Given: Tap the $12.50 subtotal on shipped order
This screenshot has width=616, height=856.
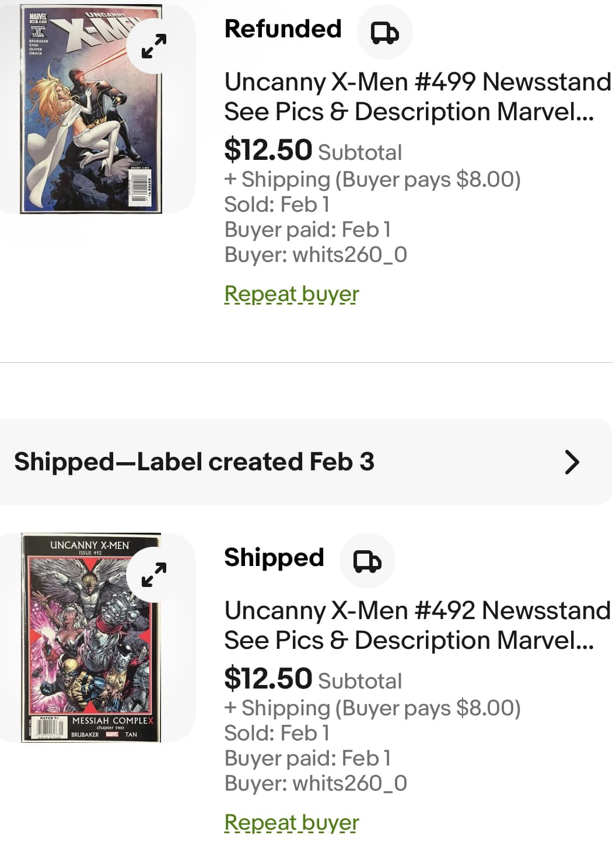Looking at the screenshot, I should click(x=268, y=679).
